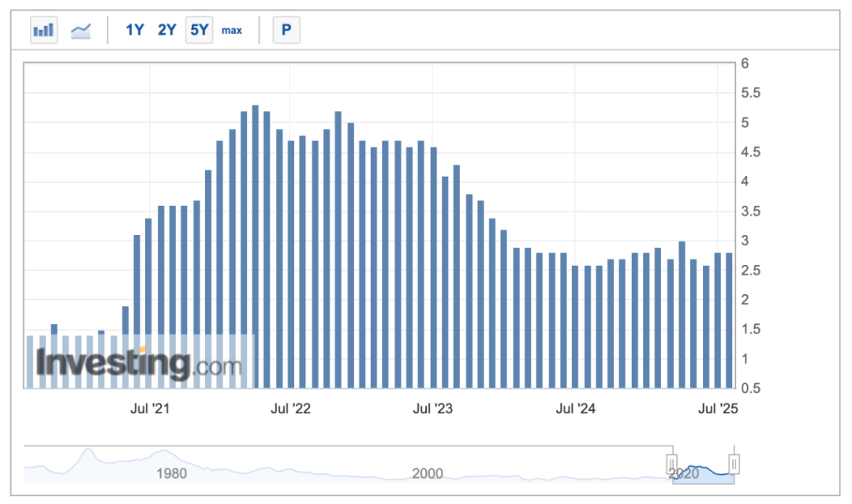Show the max time range
The height and width of the screenshot is (504, 852).
(231, 31)
